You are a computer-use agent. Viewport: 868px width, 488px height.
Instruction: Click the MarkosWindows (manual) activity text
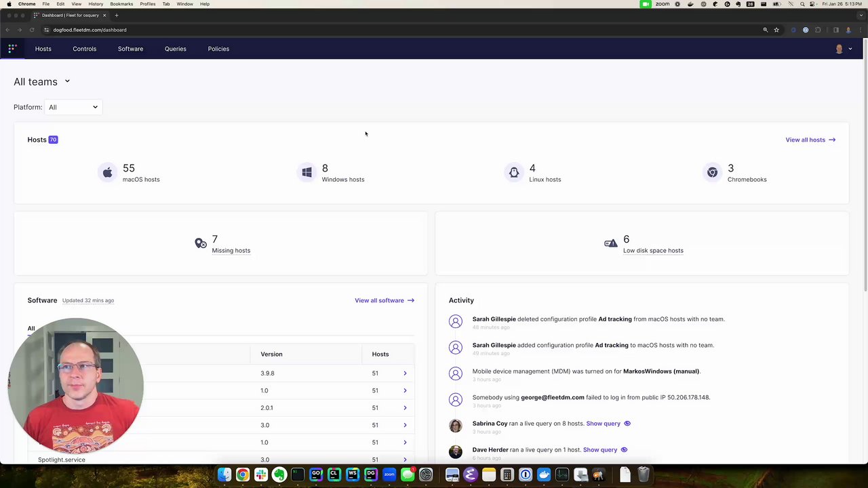click(661, 371)
